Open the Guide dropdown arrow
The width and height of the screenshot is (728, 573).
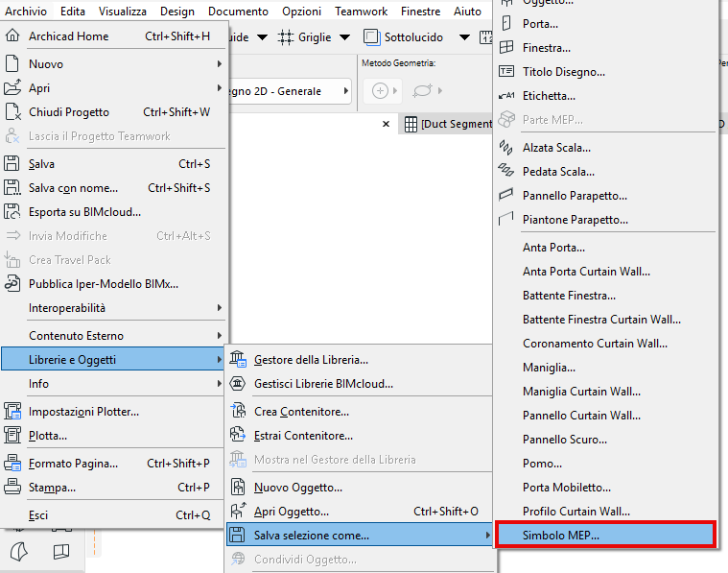click(x=262, y=37)
